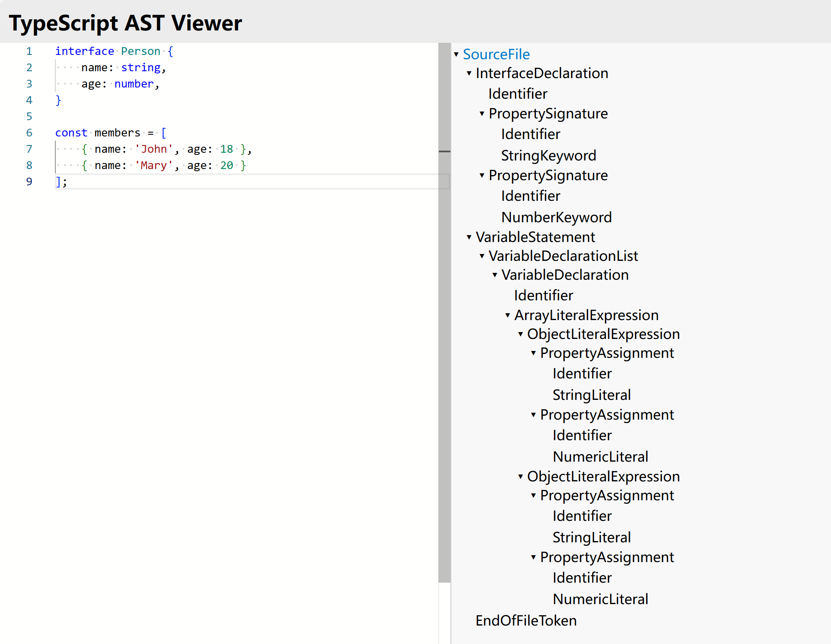This screenshot has height=644, width=831.
Task: Collapse the InterfaceDeclaration node
Action: pos(469,73)
